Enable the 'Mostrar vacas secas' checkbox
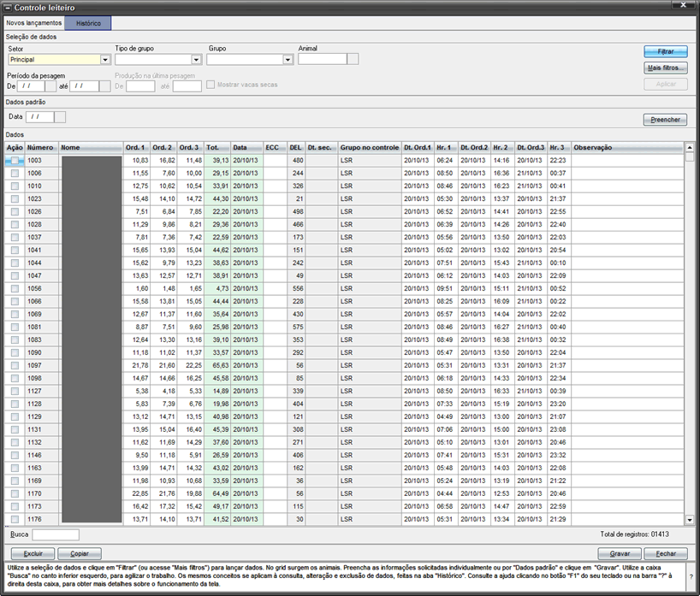 [x=211, y=85]
